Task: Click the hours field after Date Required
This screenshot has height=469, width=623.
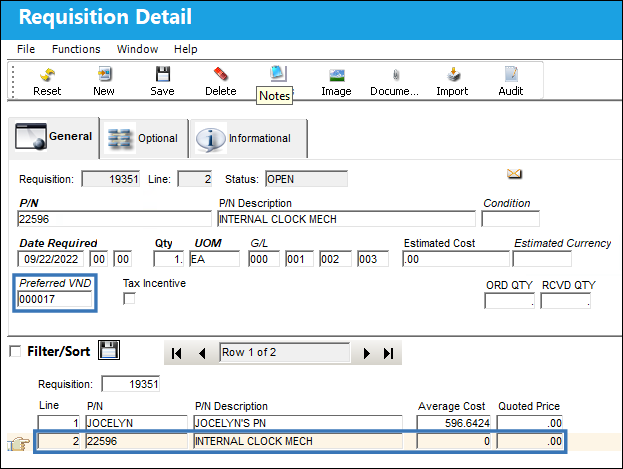Action: tap(99, 259)
